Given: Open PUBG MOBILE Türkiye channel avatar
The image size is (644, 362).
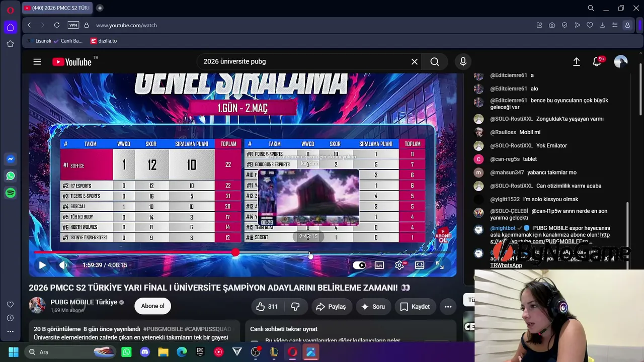Looking at the screenshot, I should 37,306.
